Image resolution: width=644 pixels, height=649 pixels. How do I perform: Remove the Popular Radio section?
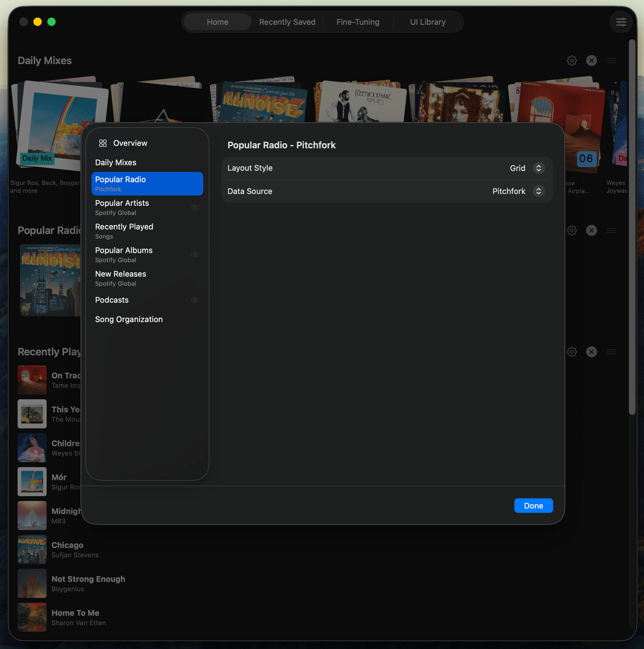point(591,230)
